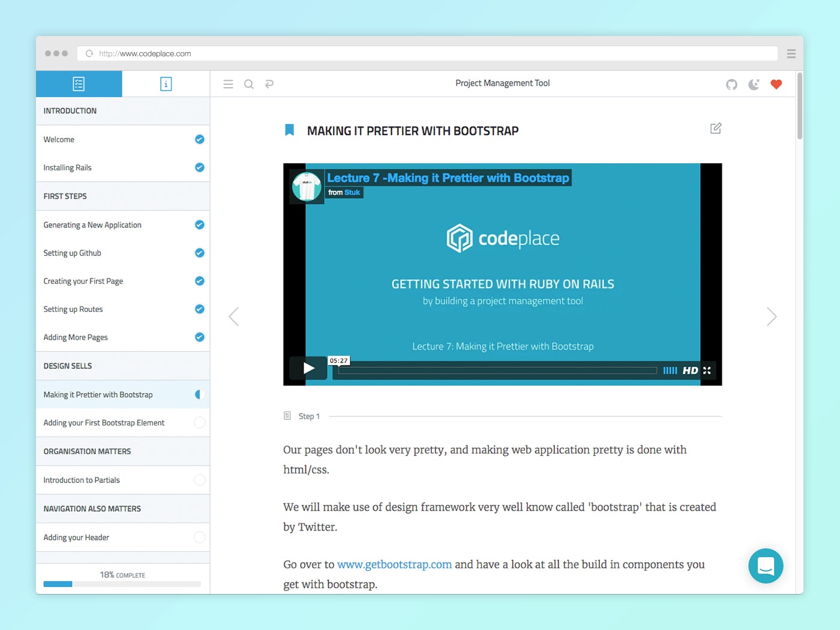Open the Lecture 7 video title link

448,178
